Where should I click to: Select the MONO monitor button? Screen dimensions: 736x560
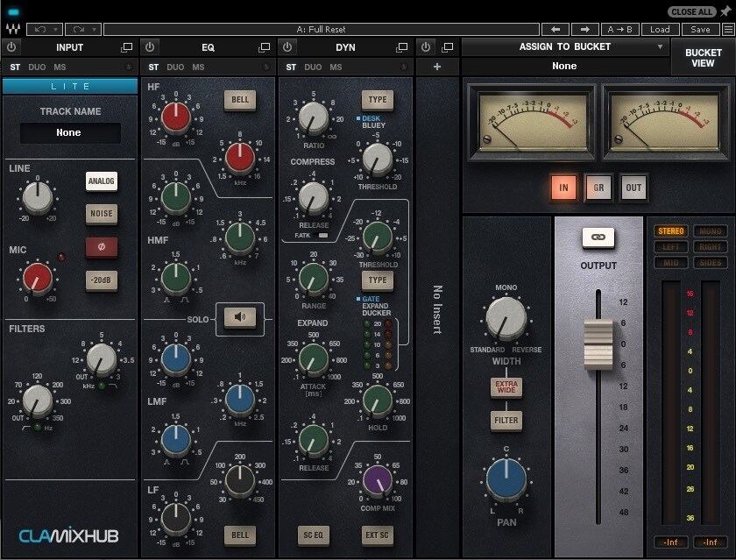(x=710, y=231)
